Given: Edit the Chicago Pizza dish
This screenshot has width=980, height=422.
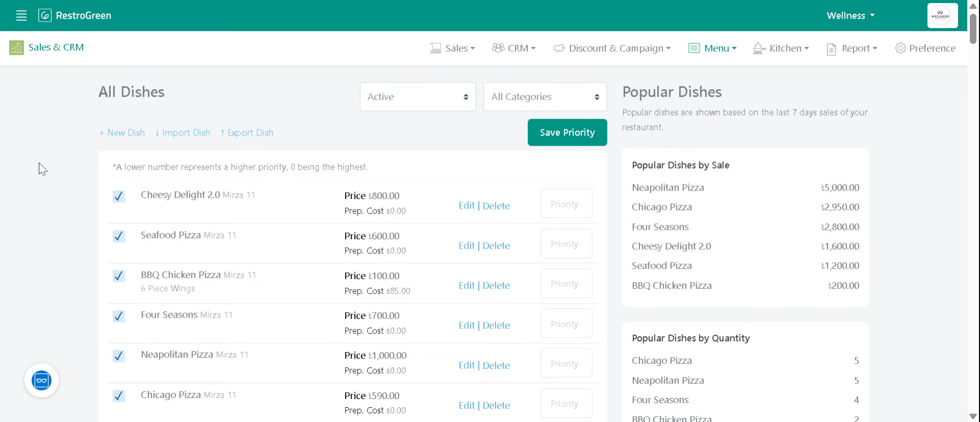Looking at the screenshot, I should [466, 405].
